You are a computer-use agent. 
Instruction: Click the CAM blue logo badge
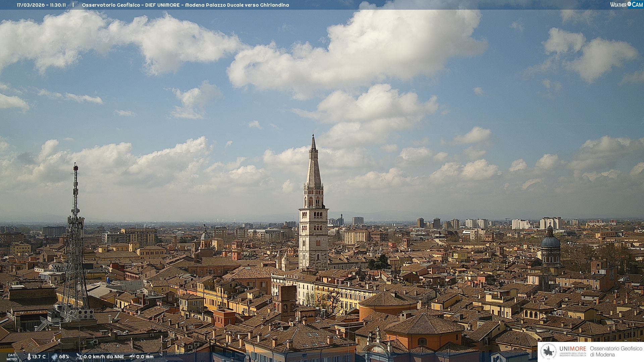tap(637, 4)
